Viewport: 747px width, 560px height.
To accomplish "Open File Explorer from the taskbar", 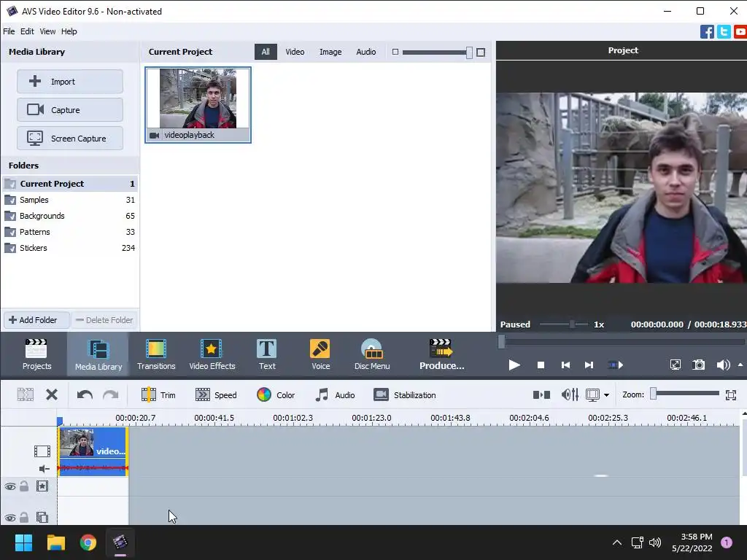I will coord(55,542).
